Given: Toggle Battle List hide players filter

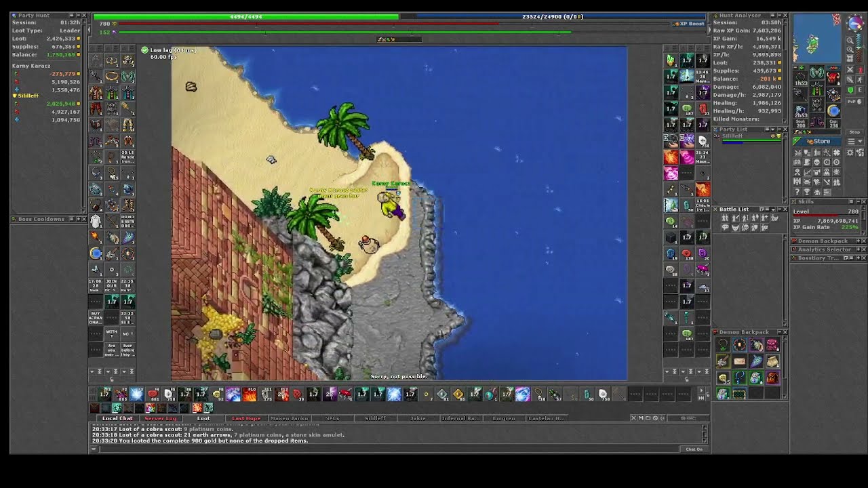Looking at the screenshot, I should tap(725, 218).
